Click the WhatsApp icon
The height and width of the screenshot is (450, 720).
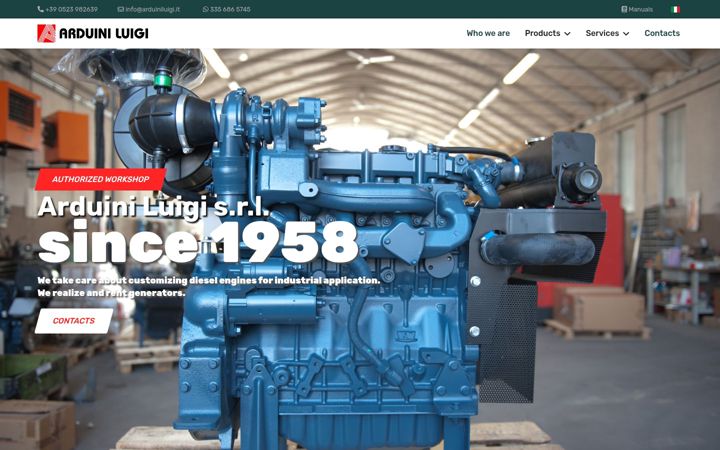[206, 9]
